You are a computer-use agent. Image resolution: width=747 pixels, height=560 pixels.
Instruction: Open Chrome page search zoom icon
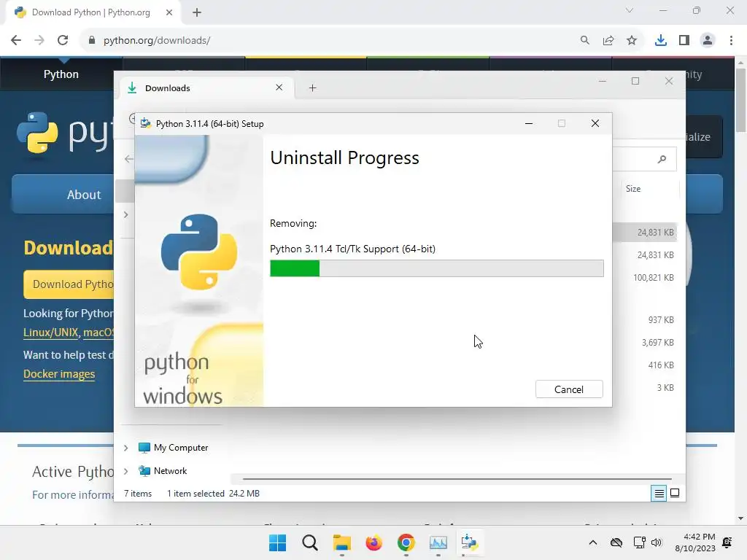click(584, 40)
